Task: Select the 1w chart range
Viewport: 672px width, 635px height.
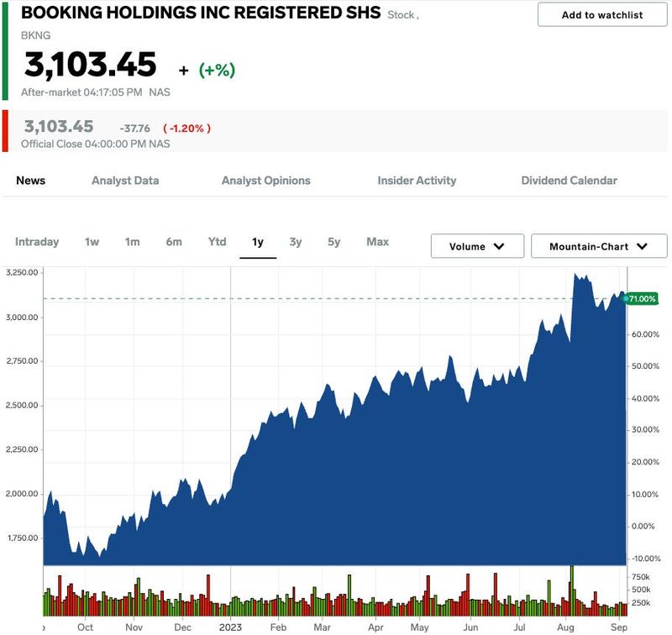Action: tap(92, 242)
